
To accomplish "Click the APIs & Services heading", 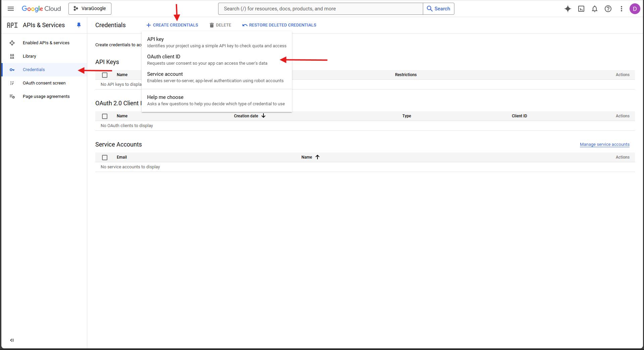I will [44, 25].
